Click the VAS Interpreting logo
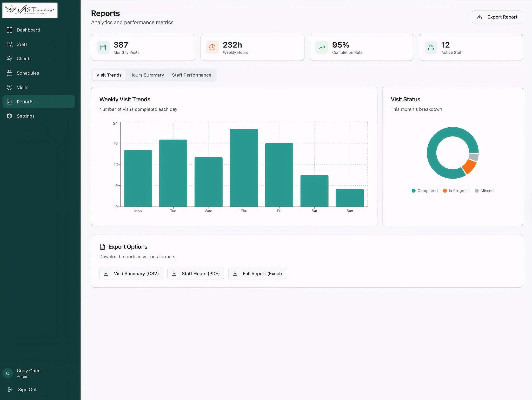Screen dimensions: 532x400 click(x=30, y=10)
